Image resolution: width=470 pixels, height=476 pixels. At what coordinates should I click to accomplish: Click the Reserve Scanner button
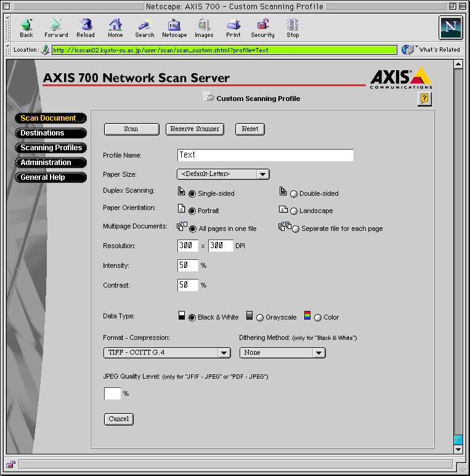tap(195, 129)
